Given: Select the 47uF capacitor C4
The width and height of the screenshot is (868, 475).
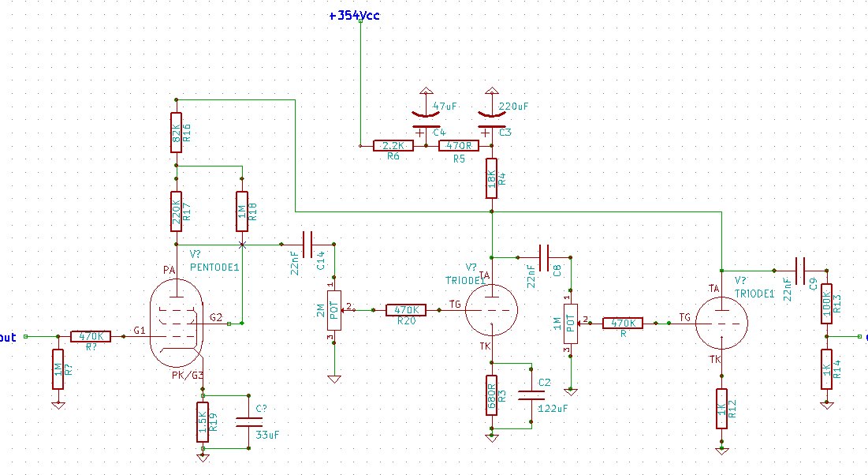Looking at the screenshot, I should [x=426, y=121].
